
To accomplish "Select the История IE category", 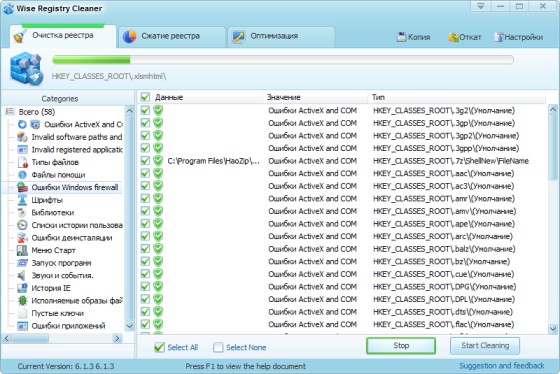I will (51, 288).
